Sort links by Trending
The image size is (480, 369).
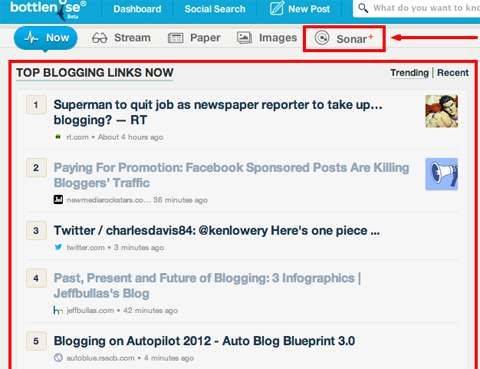409,73
